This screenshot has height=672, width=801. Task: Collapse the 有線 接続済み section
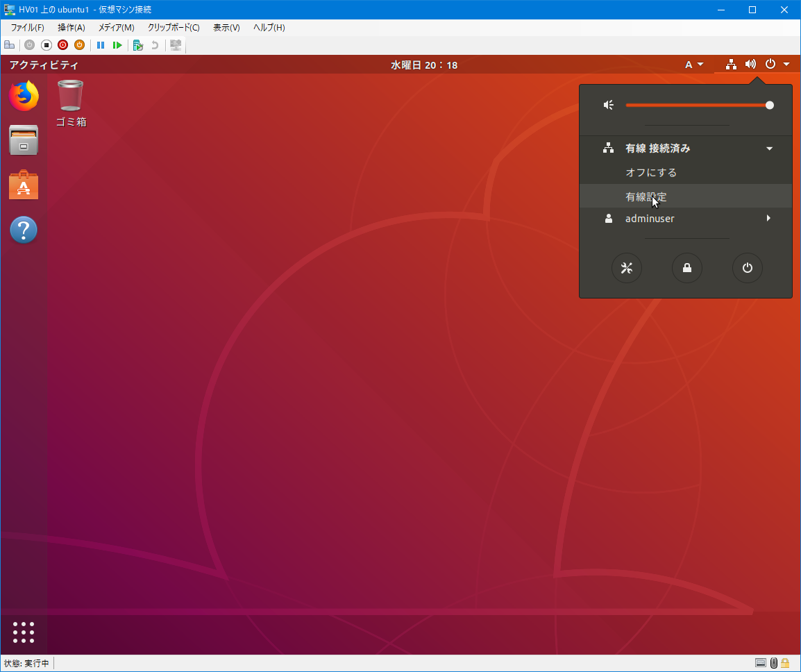768,149
